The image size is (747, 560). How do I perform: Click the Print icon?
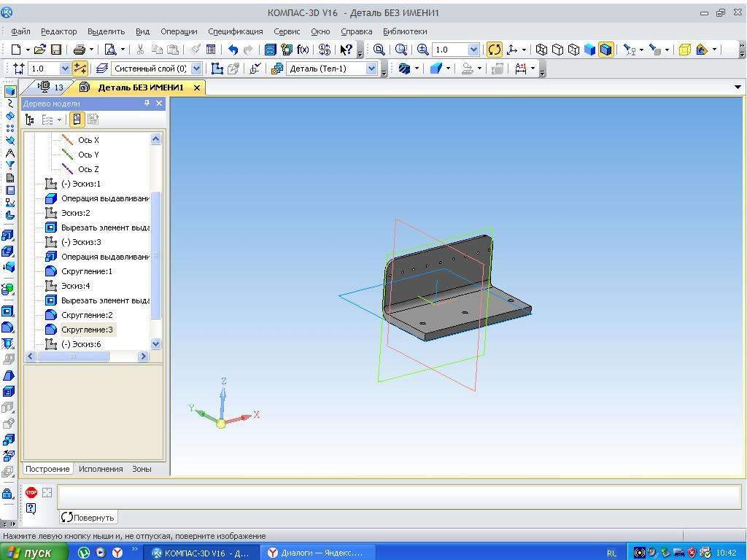pyautogui.click(x=79, y=50)
